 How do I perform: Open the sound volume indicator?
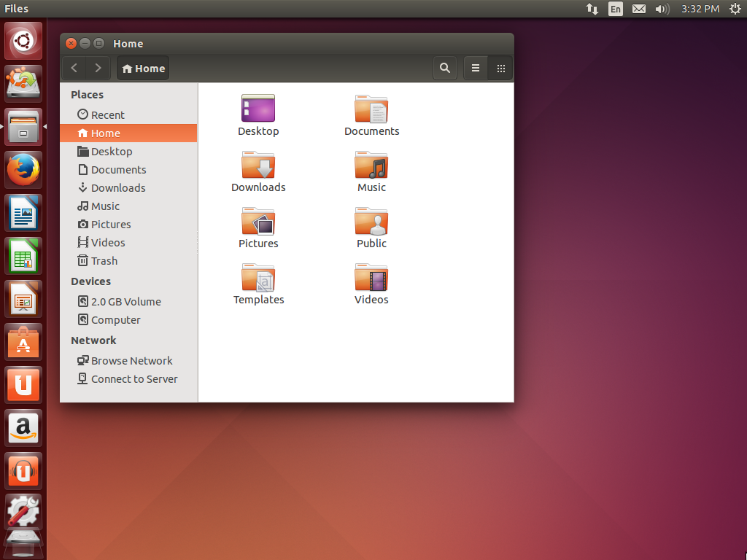662,9
